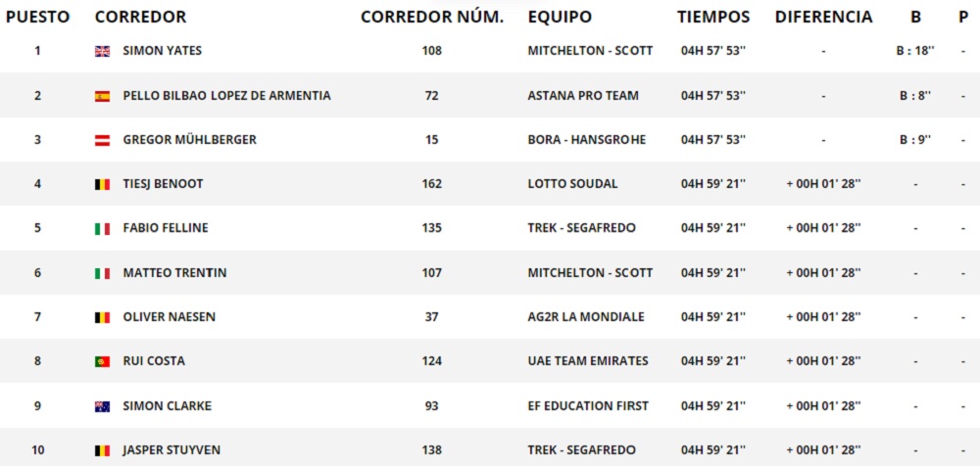Screen dimensions: 980x466
Task: Click the Belgian flag beside Jasper Stuyven
Action: [x=102, y=450]
